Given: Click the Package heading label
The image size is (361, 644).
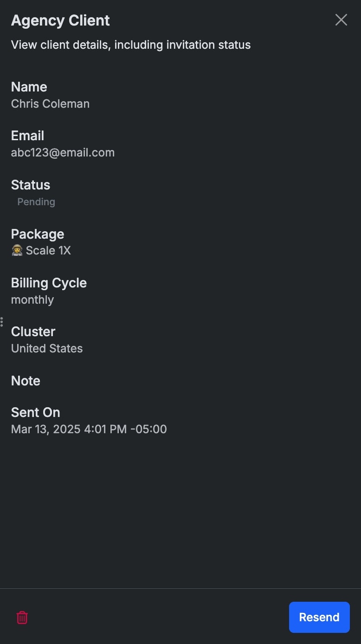Looking at the screenshot, I should 38,234.
